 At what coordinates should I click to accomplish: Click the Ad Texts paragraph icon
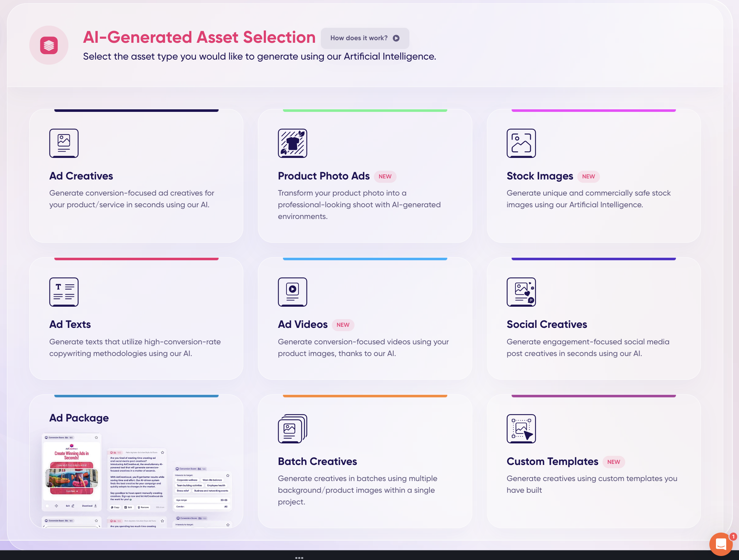(64, 292)
